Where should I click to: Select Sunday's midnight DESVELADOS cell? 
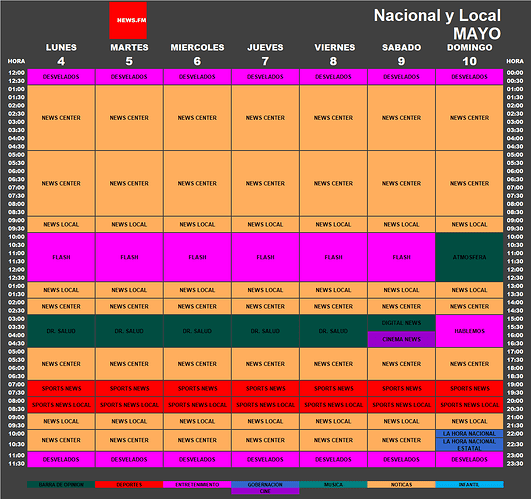point(469,77)
